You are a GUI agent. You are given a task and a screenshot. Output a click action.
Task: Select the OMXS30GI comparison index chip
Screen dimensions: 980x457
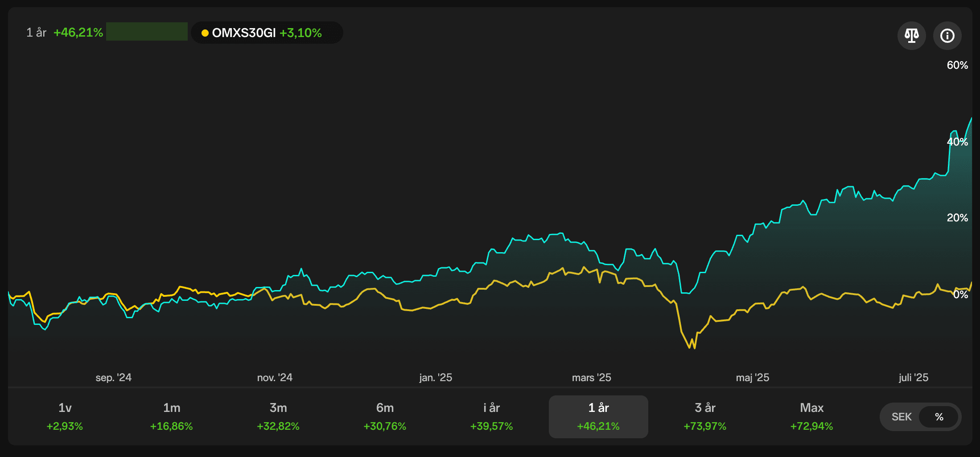click(267, 33)
